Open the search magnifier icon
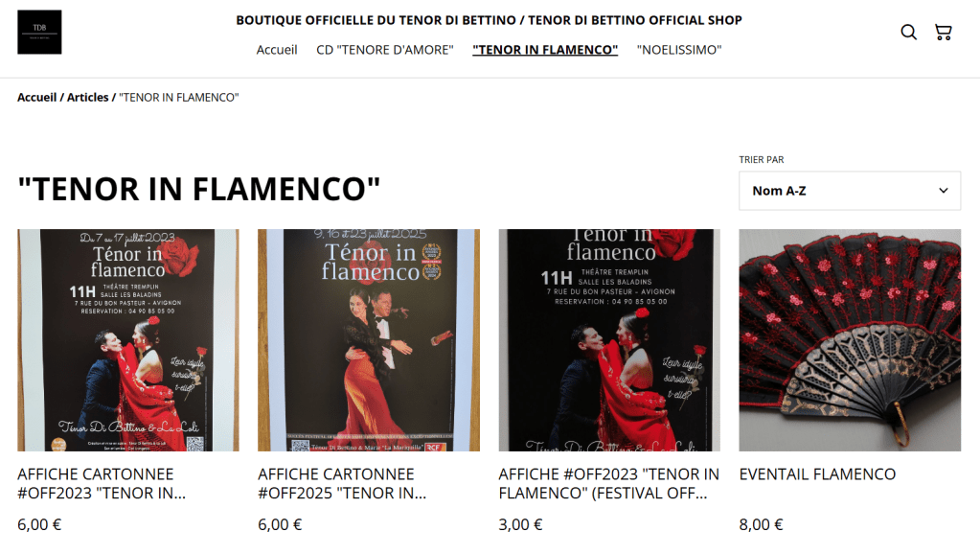 pos(909,32)
